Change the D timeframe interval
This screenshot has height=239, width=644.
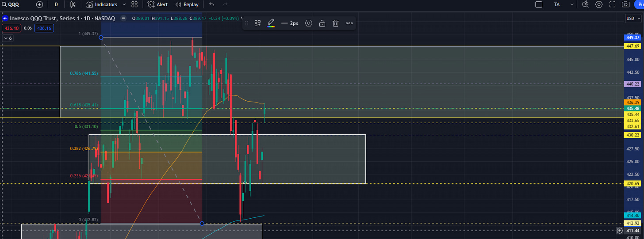[x=56, y=4]
